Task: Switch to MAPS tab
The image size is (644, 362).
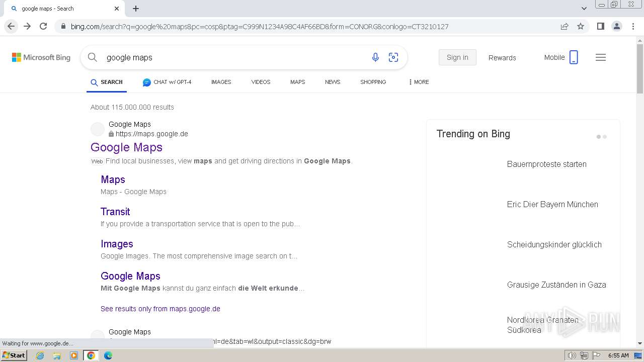Action: (297, 82)
